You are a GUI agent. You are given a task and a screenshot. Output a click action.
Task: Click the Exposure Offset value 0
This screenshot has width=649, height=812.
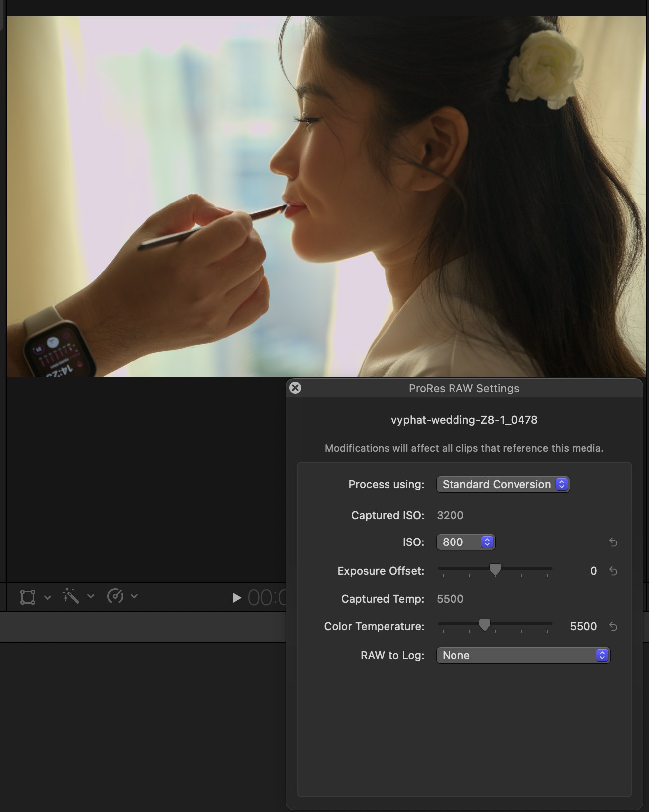pyautogui.click(x=593, y=571)
